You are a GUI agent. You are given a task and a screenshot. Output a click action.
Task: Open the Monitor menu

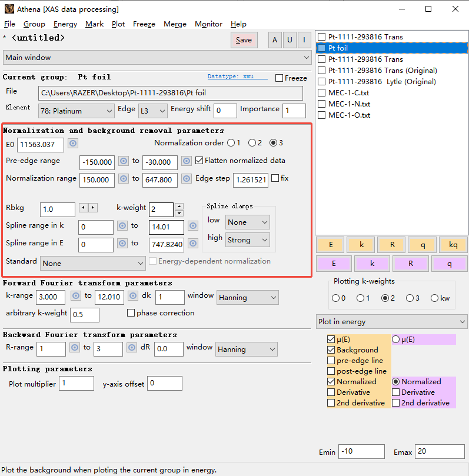208,24
